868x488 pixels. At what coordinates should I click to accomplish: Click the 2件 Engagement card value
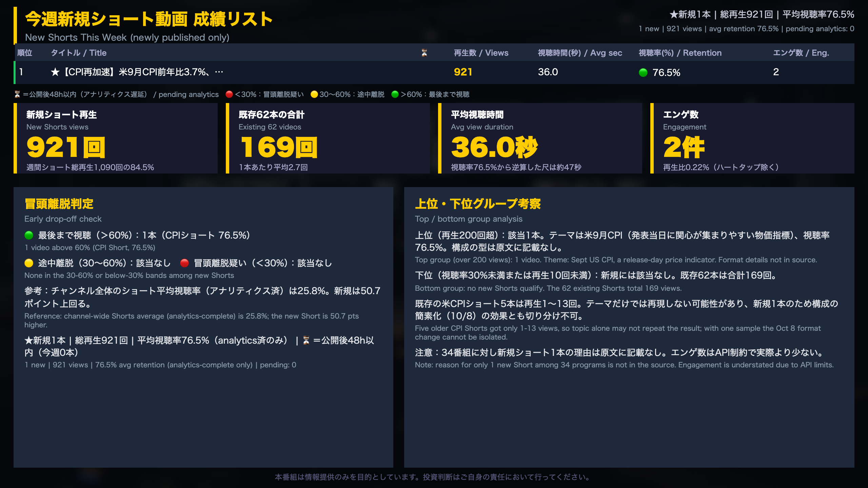(684, 147)
